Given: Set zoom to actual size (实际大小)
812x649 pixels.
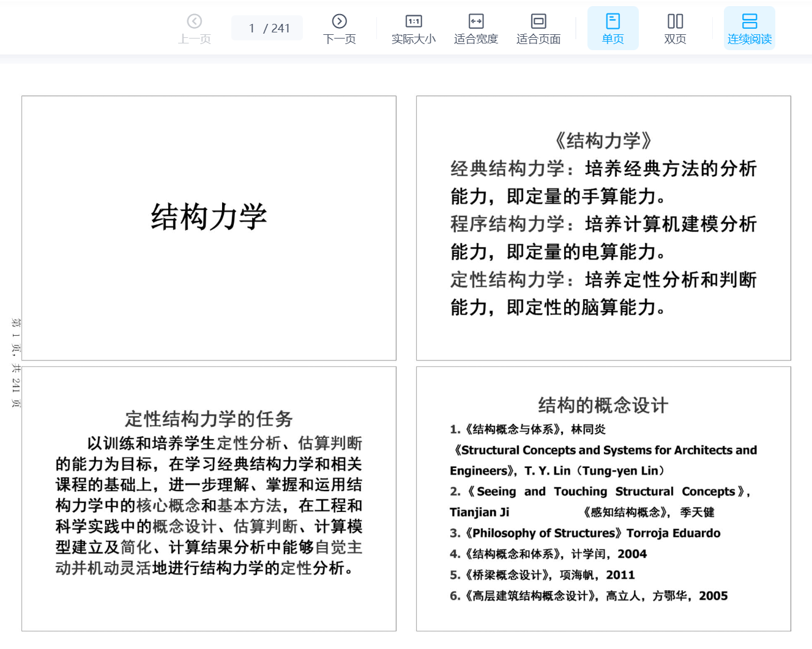Looking at the screenshot, I should 414,29.
